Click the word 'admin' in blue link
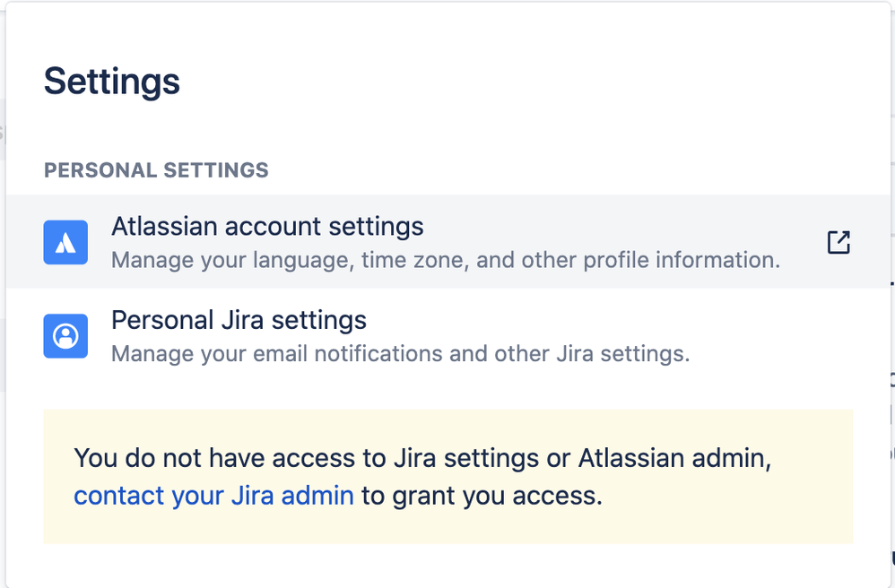 pos(317,495)
